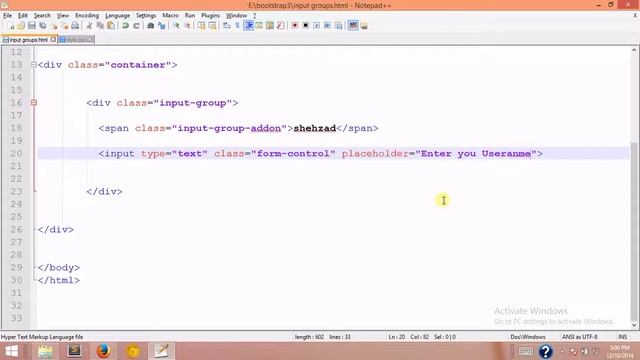Open the File menu
640x360 pixels.
point(7,16)
